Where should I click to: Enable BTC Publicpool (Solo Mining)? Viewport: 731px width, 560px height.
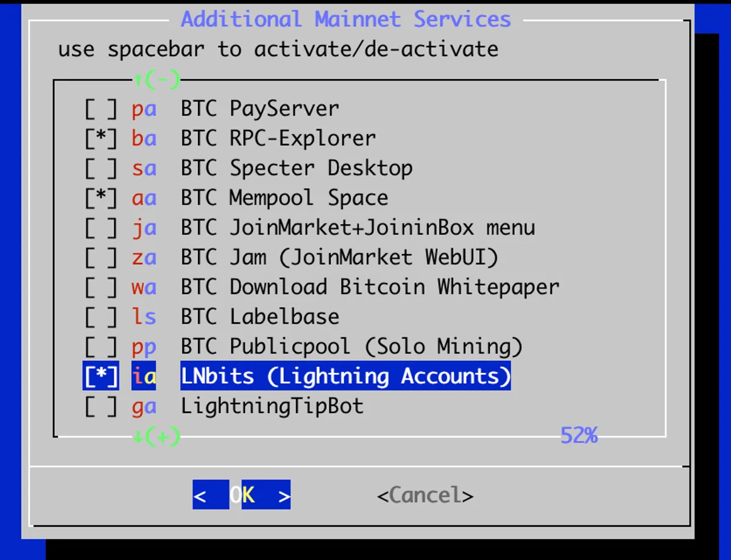click(x=101, y=346)
